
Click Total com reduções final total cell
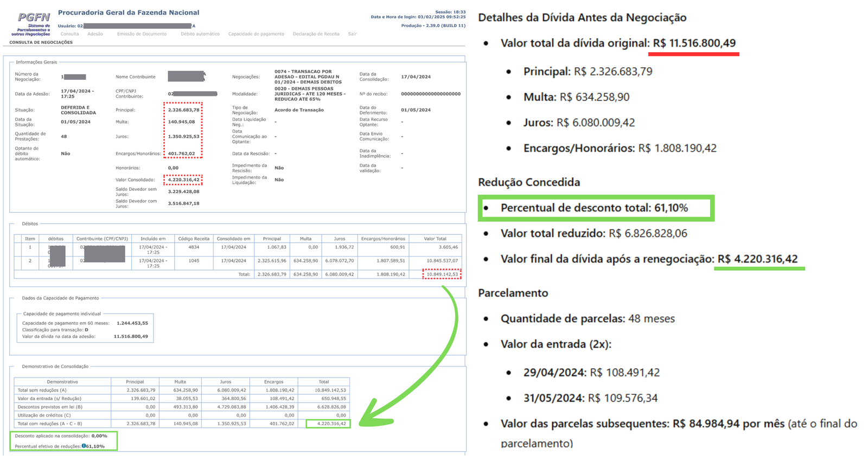328,424
